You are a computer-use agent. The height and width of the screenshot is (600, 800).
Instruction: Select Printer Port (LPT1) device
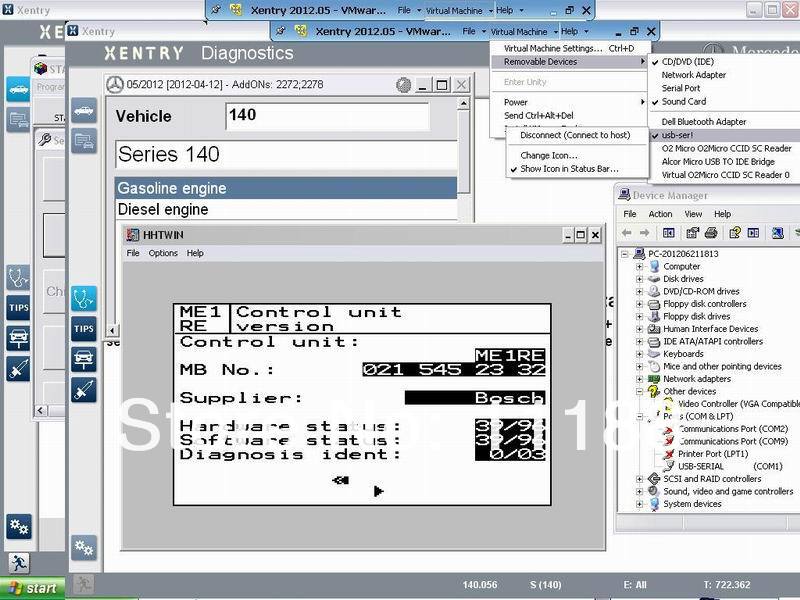712,454
